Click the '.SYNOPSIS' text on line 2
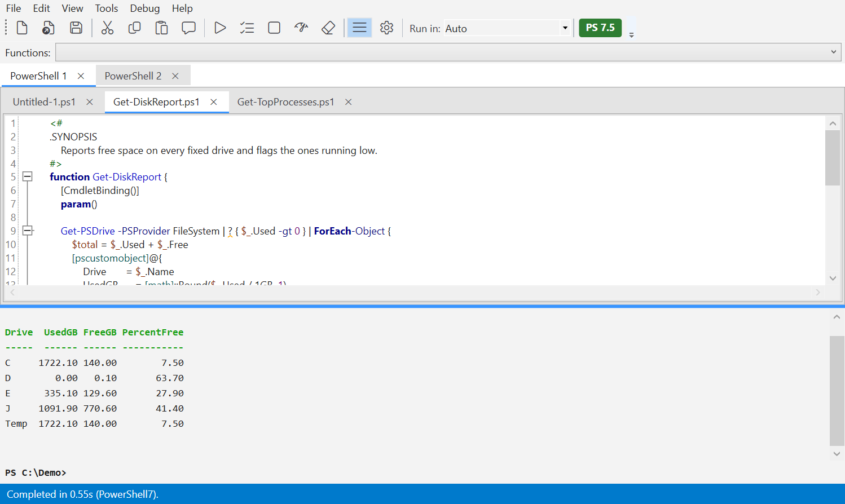Image resolution: width=845 pixels, height=504 pixels. click(x=73, y=137)
